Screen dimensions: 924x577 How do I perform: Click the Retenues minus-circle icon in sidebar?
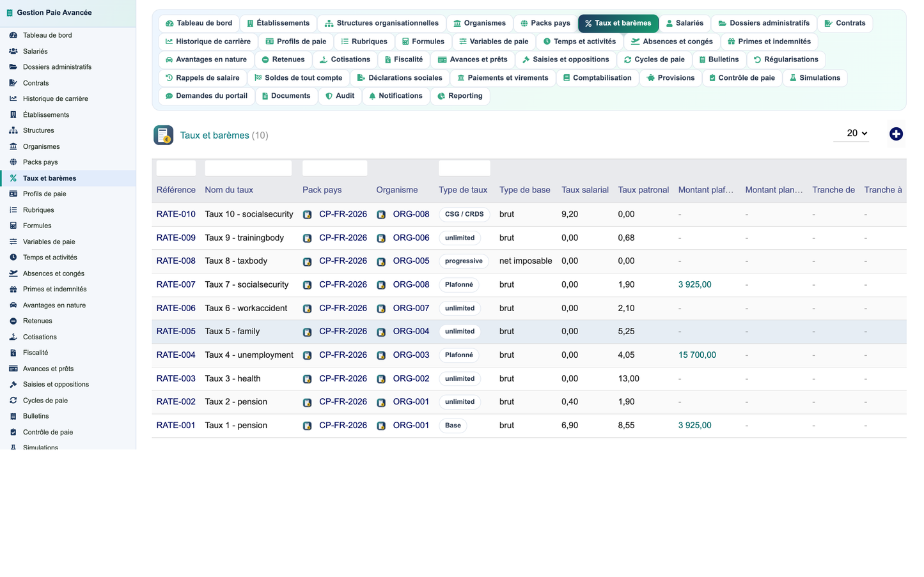[x=13, y=321]
